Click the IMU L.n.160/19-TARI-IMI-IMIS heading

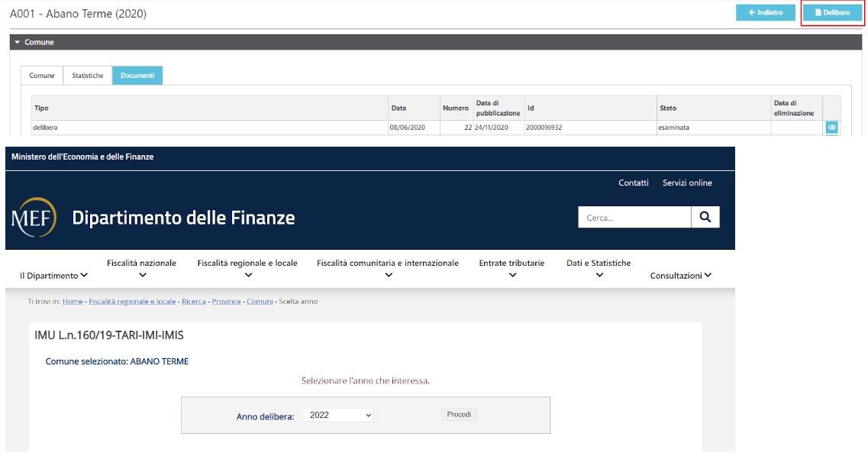109,335
